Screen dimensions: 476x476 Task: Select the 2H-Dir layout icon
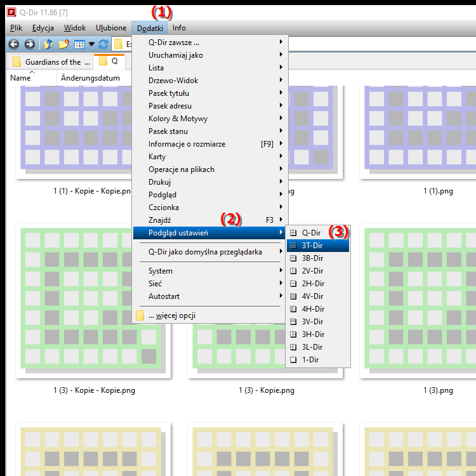(x=293, y=284)
